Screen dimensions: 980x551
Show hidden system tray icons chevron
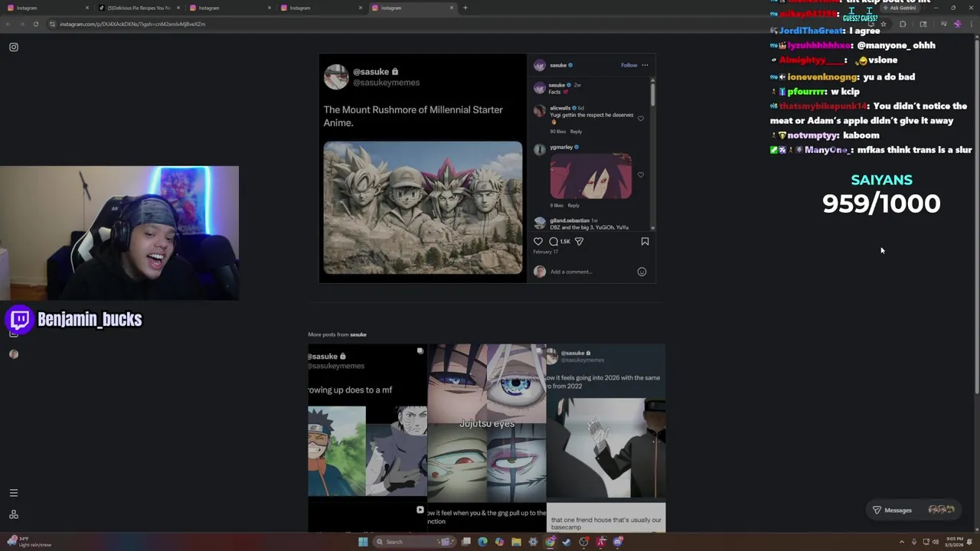(901, 542)
